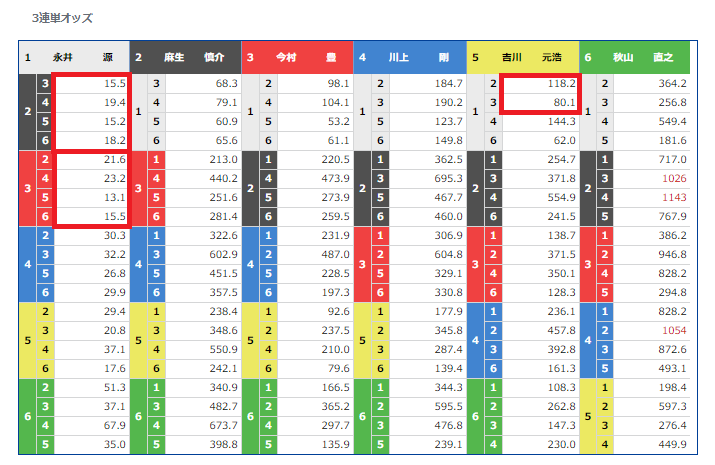Image resolution: width=715 pixels, height=465 pixels.
Task: Click the red odds value 1026
Action: click(x=674, y=179)
